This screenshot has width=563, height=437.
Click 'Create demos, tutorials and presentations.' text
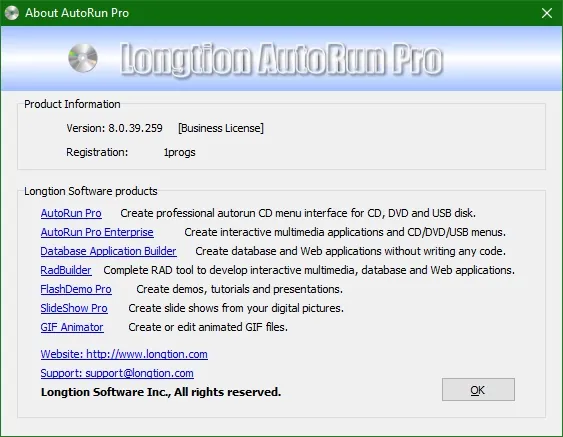(x=239, y=289)
